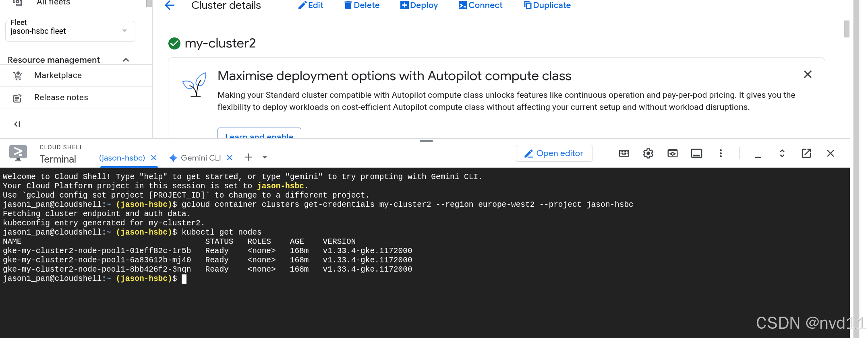Click the green cluster status check icon
This screenshot has width=868, height=338.
pos(174,43)
